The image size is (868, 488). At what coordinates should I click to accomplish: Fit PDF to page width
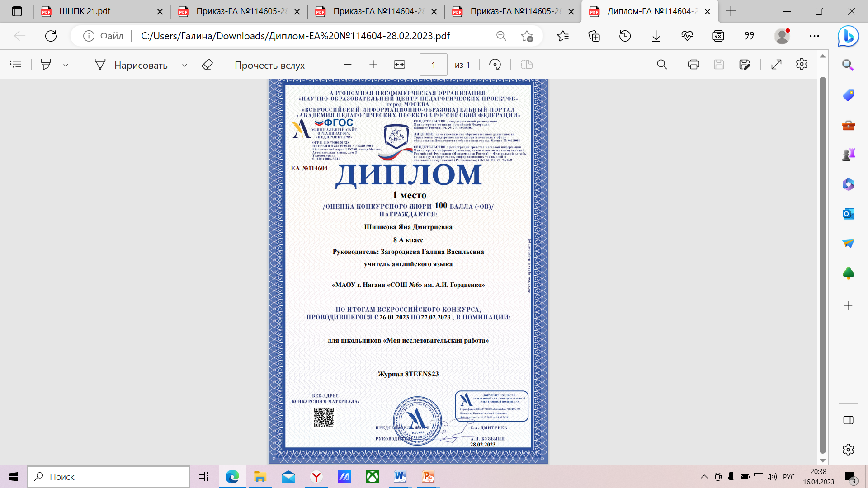coord(399,65)
